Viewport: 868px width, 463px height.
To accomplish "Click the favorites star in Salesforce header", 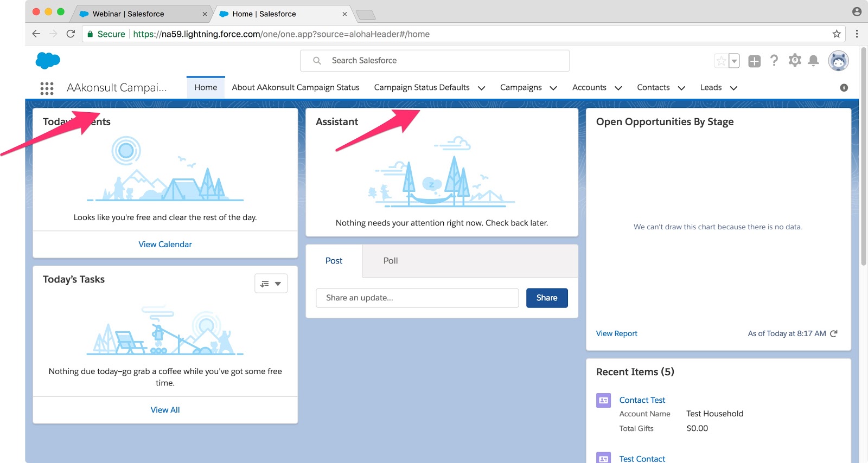I will (x=721, y=61).
